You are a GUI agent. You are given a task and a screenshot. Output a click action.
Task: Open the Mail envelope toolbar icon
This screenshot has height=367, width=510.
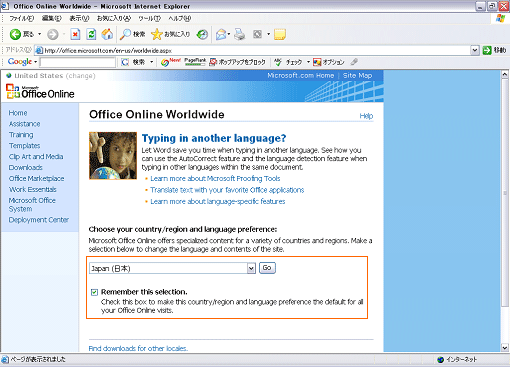click(221, 34)
